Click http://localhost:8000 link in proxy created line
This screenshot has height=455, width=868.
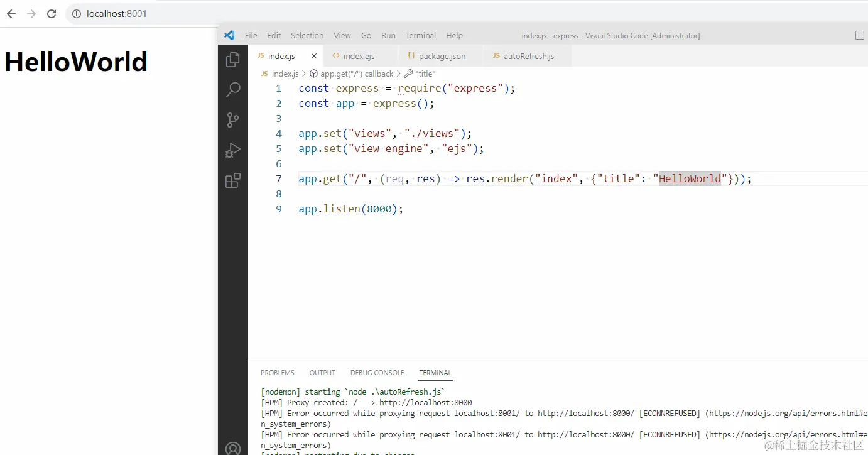click(426, 403)
